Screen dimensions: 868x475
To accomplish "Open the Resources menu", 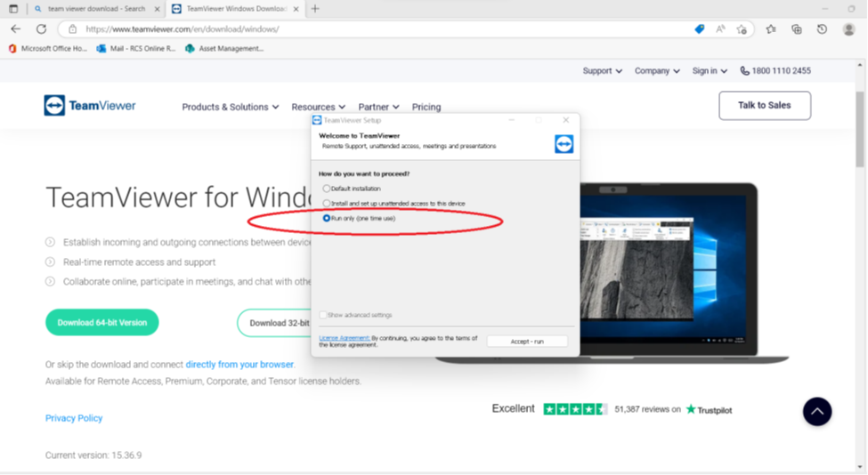I will pyautogui.click(x=319, y=107).
